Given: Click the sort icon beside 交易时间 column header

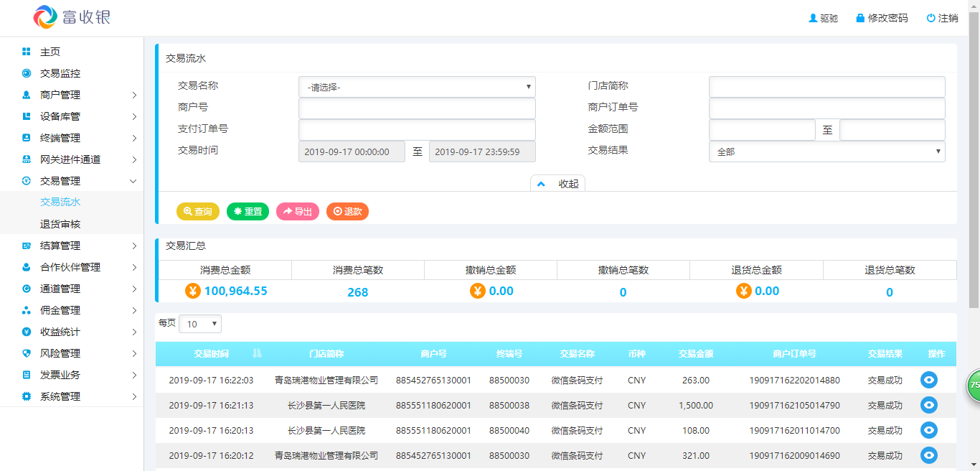Looking at the screenshot, I should point(257,353).
